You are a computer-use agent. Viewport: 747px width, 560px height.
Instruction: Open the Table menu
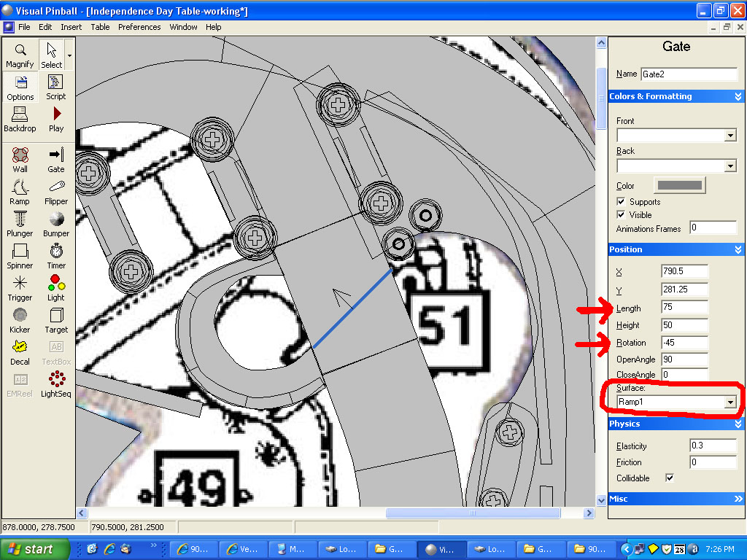(100, 27)
